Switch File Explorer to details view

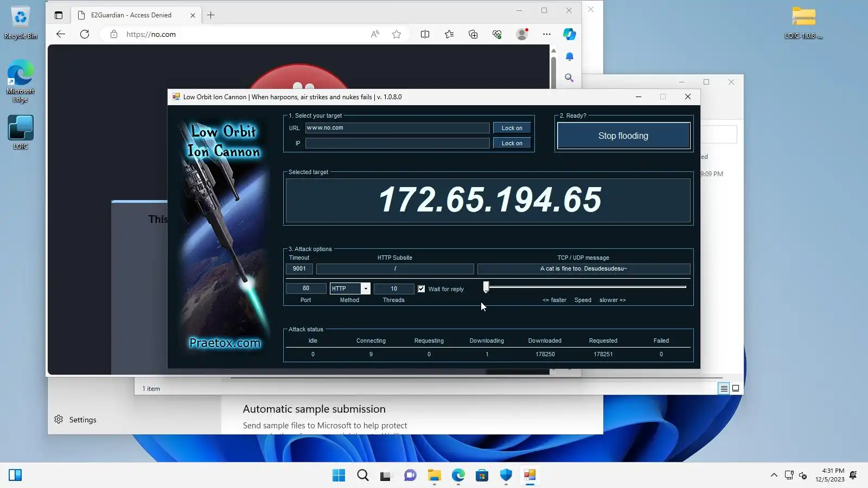pos(724,388)
